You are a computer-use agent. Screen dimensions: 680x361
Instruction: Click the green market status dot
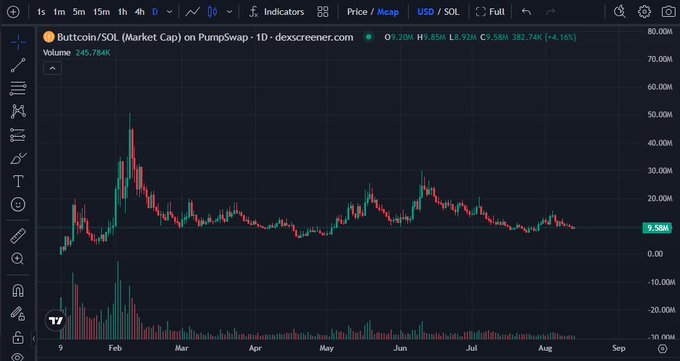(x=369, y=37)
